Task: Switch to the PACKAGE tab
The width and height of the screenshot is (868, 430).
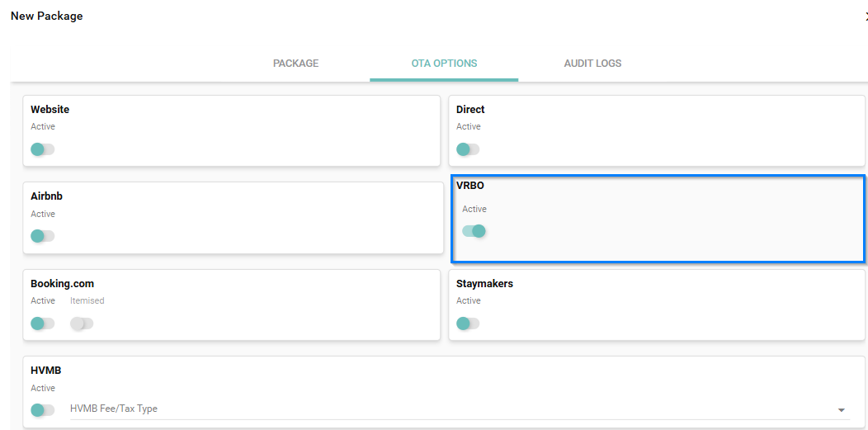Action: click(295, 64)
